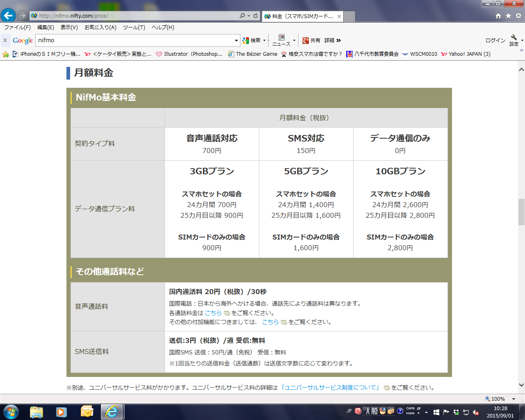Click こちら link for 付加機能

click(270, 322)
